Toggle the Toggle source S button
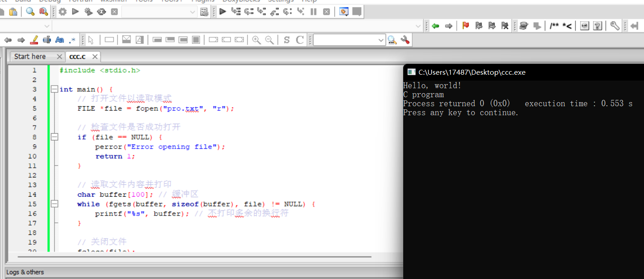This screenshot has width=644, height=279. click(x=287, y=40)
